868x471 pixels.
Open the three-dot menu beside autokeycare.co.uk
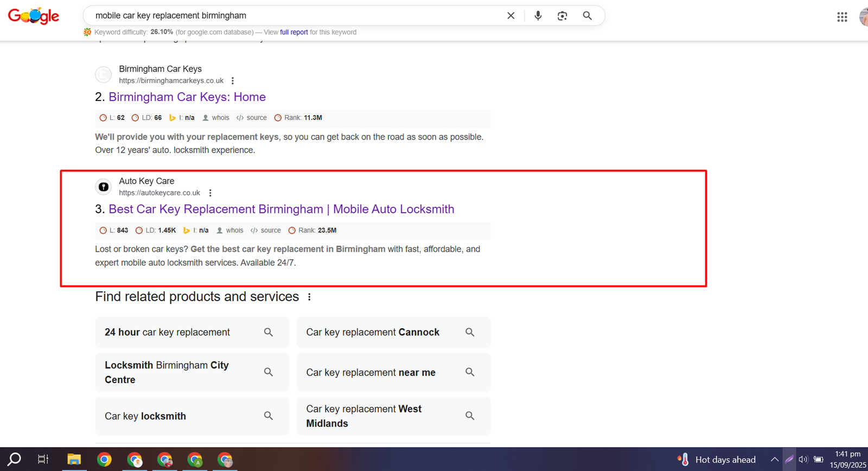(x=210, y=193)
